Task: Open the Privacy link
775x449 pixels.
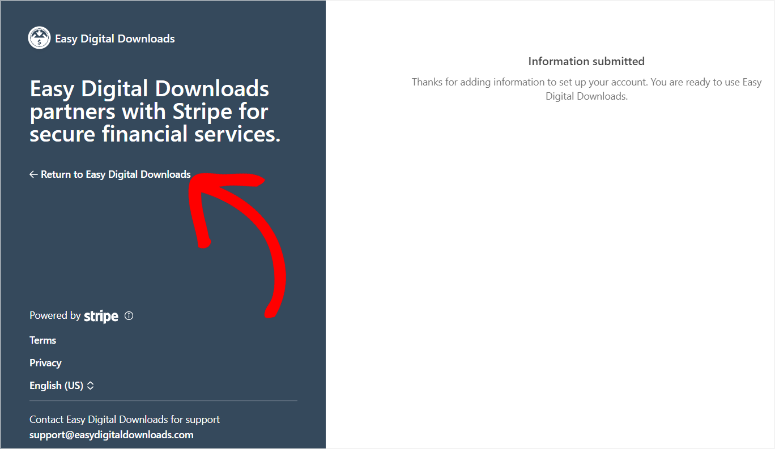Action: coord(45,363)
